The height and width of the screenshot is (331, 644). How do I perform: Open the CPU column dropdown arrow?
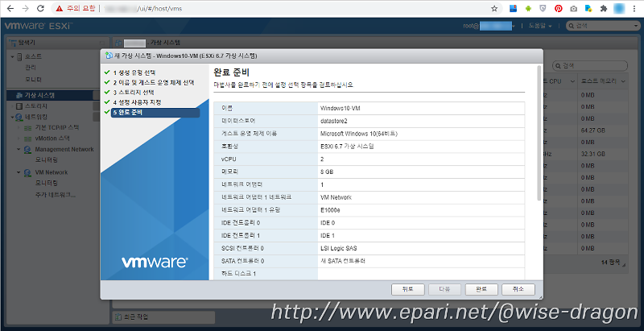(572, 81)
